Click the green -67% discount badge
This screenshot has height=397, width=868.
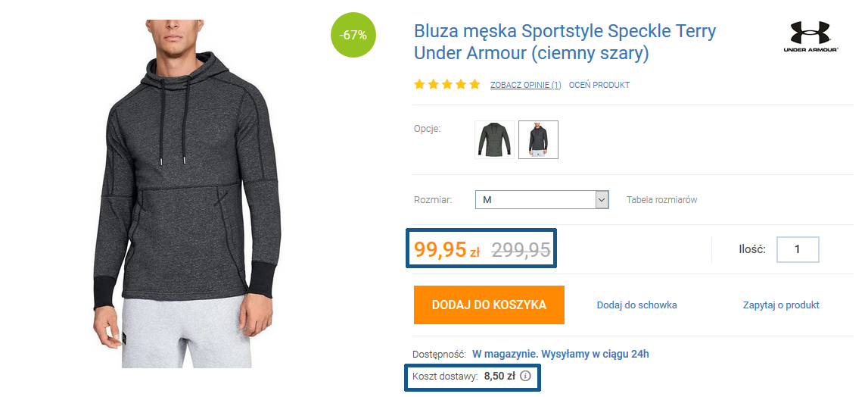tap(353, 35)
